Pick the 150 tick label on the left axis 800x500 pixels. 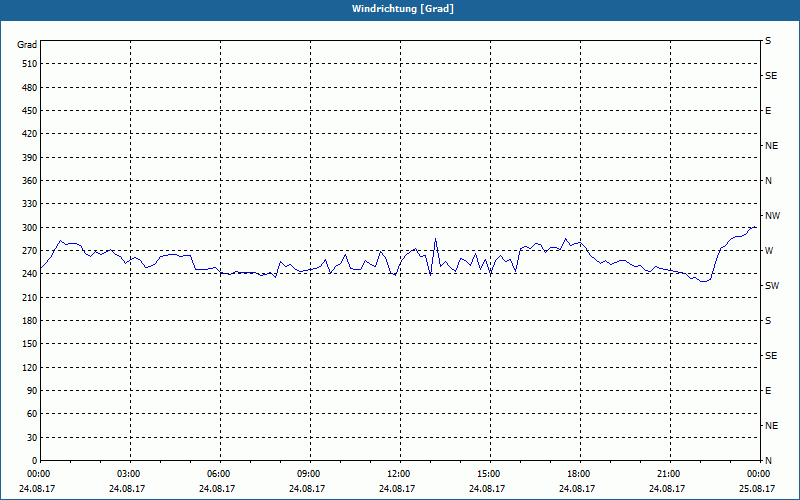[29, 344]
